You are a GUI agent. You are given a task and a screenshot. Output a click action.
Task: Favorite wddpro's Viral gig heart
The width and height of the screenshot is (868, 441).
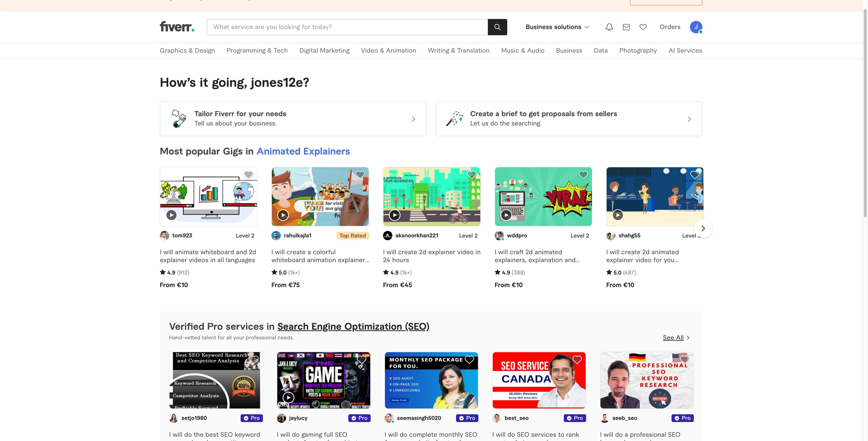pyautogui.click(x=583, y=174)
